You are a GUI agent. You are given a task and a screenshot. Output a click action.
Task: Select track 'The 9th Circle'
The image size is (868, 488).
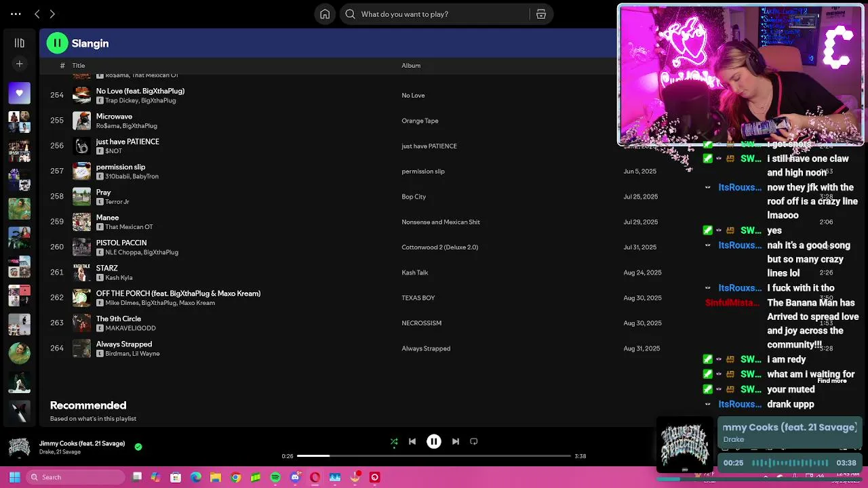click(x=119, y=319)
